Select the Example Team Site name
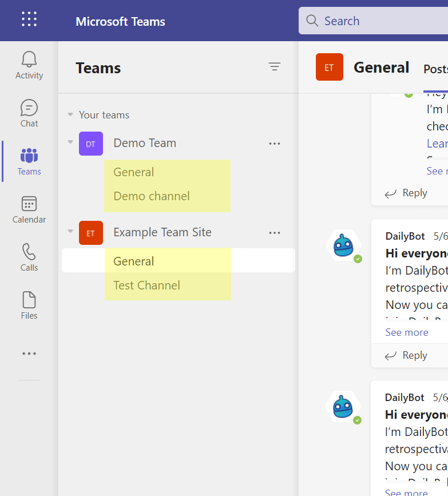The image size is (448, 496). 162,232
